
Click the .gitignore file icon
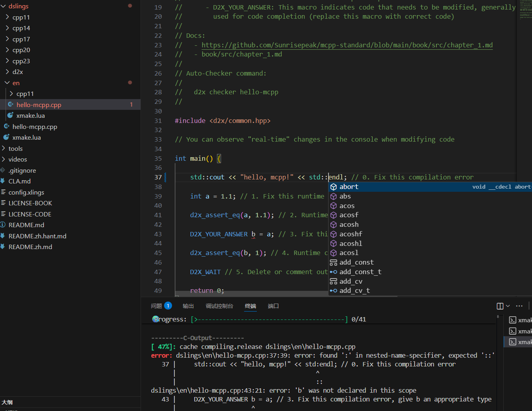[x=3, y=170]
